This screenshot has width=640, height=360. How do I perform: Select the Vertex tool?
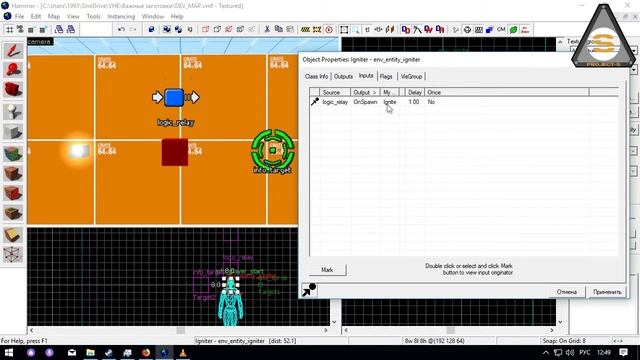tap(13, 254)
